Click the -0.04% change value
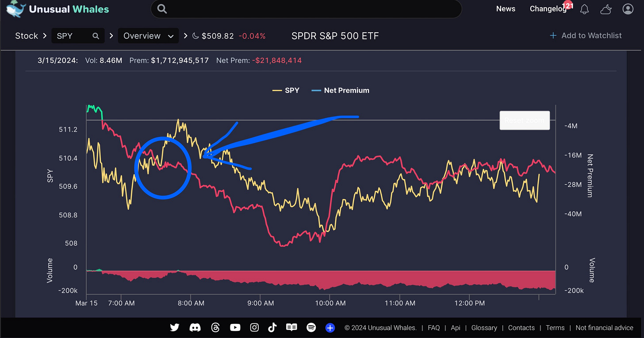The height and width of the screenshot is (338, 644). 252,36
